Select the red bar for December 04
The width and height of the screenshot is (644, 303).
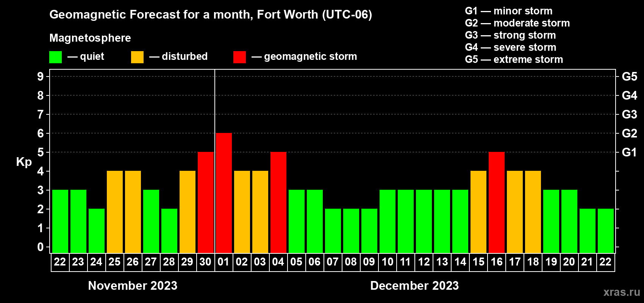[278, 202]
